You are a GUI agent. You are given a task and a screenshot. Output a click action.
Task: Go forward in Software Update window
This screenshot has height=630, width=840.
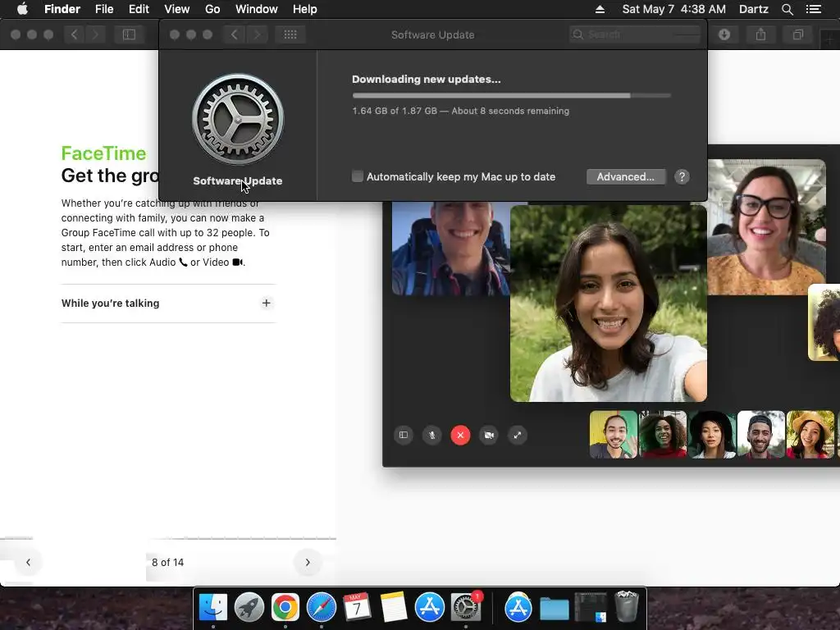click(x=257, y=34)
